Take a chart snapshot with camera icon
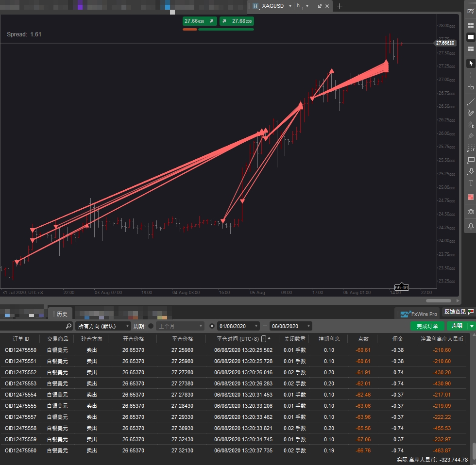Viewport: 476px width, 465px height. click(x=471, y=212)
